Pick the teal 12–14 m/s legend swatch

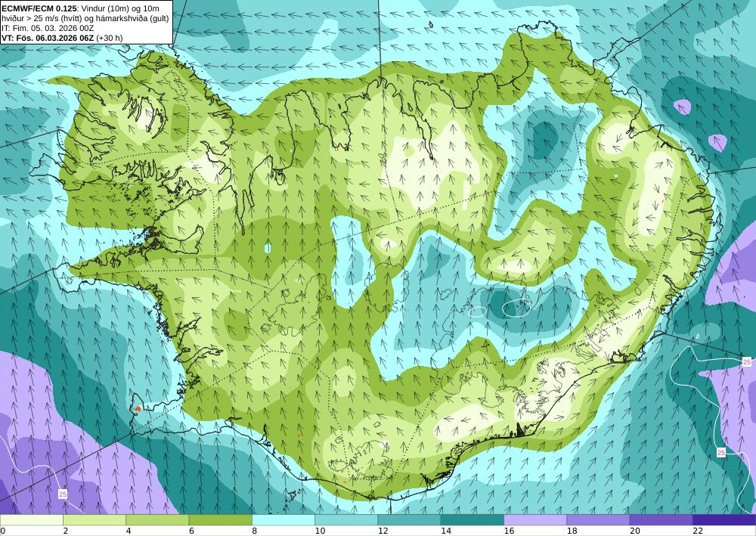tap(409, 519)
